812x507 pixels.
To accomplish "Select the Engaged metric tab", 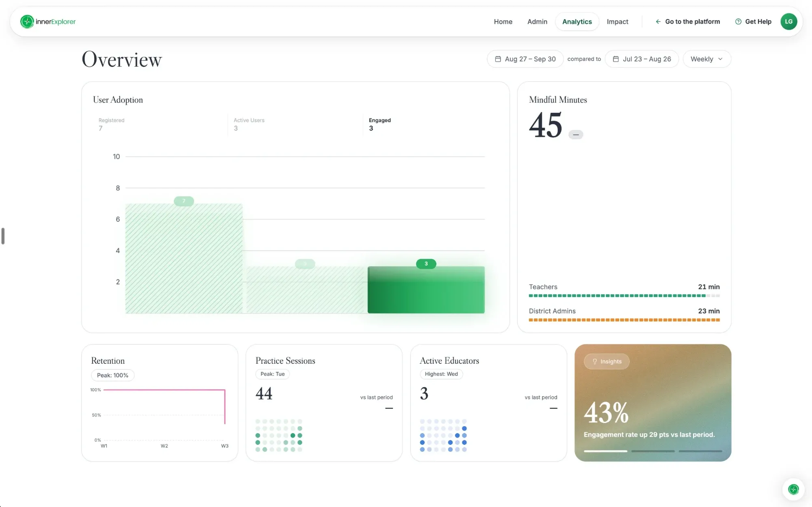I will [430, 124].
